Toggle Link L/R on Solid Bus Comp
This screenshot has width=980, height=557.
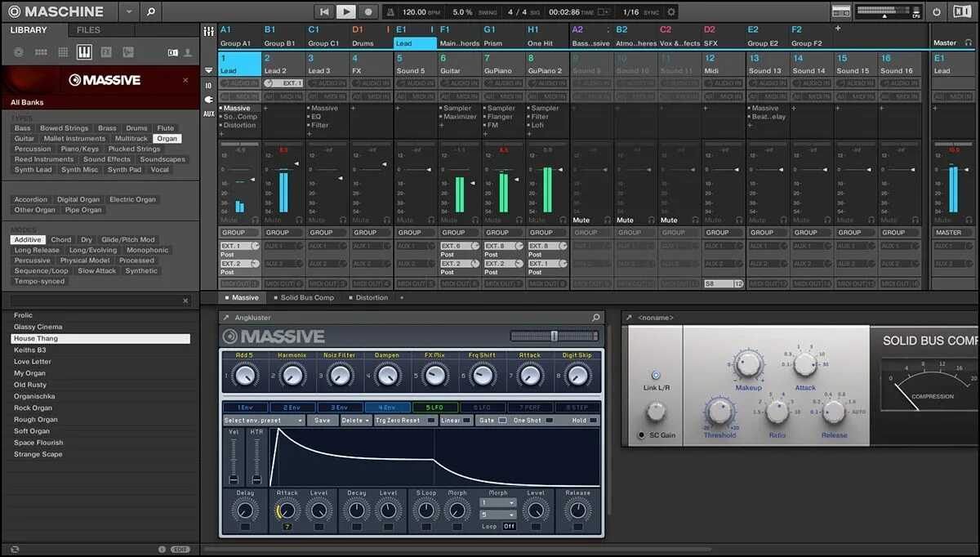656,375
